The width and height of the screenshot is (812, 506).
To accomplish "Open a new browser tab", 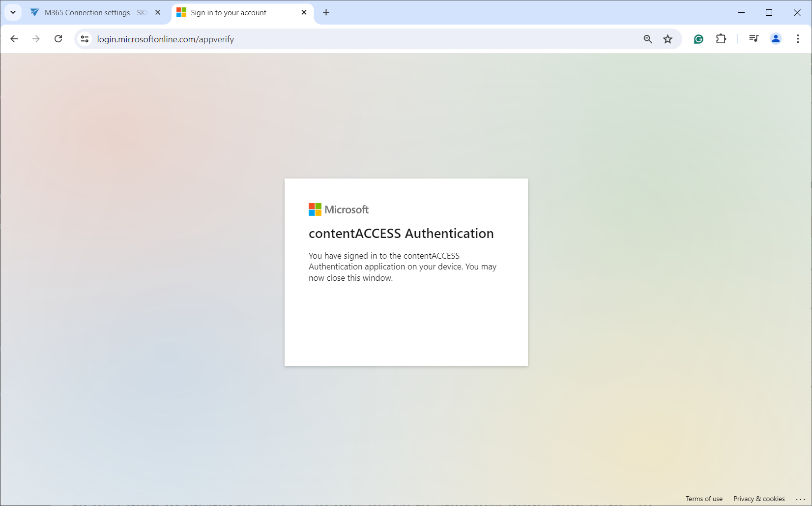I will [326, 13].
